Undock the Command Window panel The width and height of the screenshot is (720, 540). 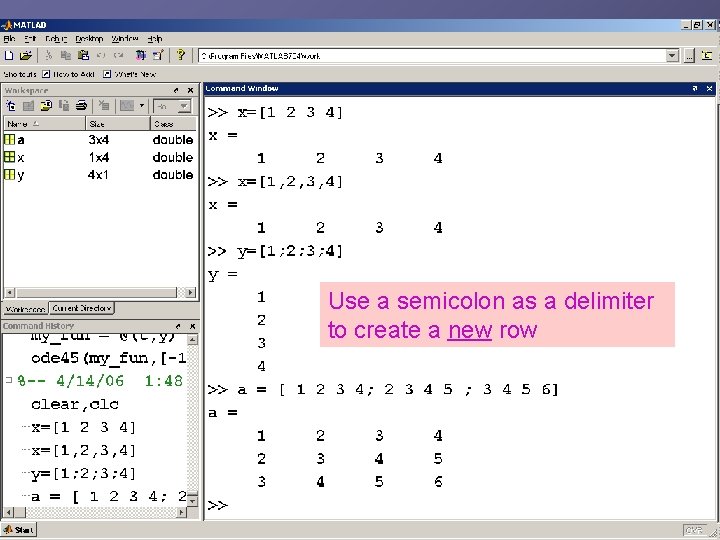tap(695, 88)
